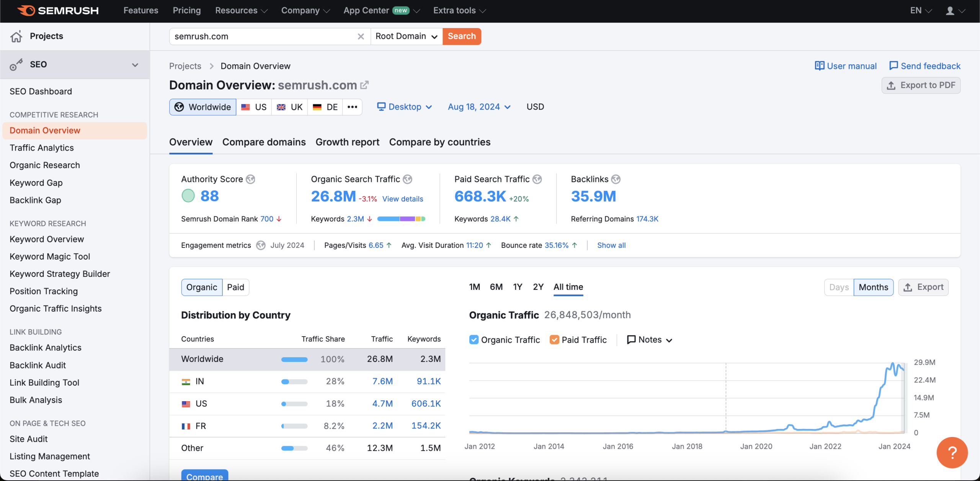
Task: Click the SEO section icon in sidebar
Action: (x=17, y=65)
